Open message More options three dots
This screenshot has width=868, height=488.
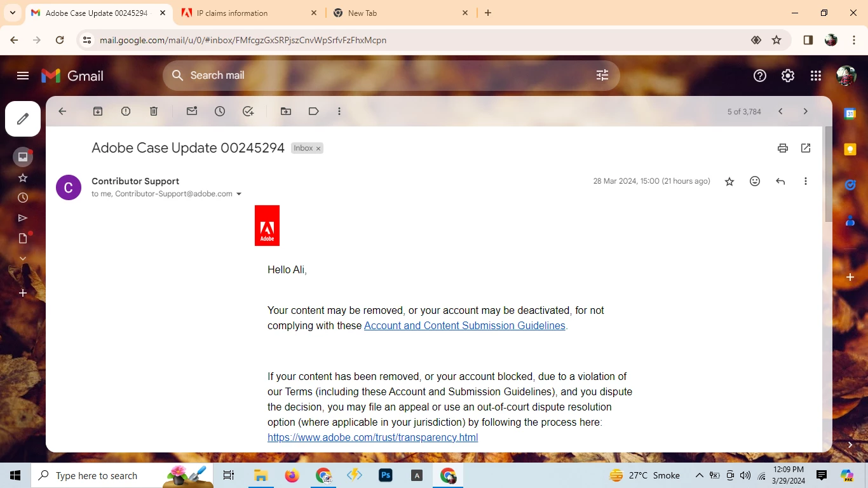pyautogui.click(x=806, y=181)
